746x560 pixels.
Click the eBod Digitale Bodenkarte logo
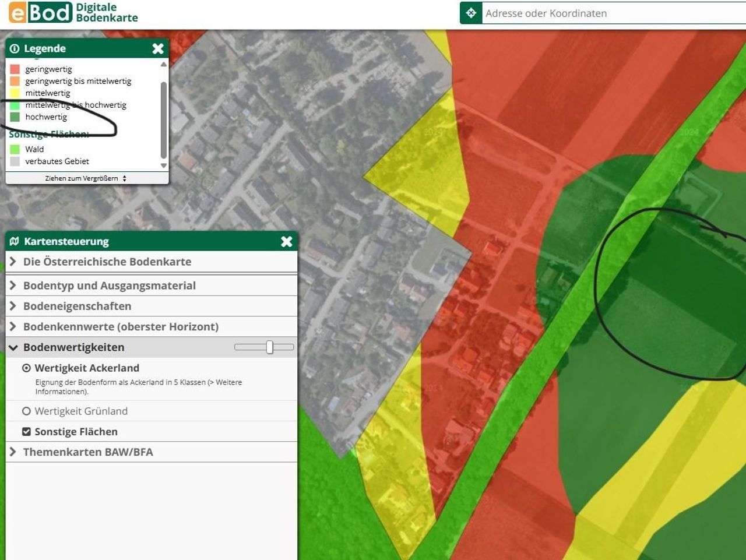73,12
